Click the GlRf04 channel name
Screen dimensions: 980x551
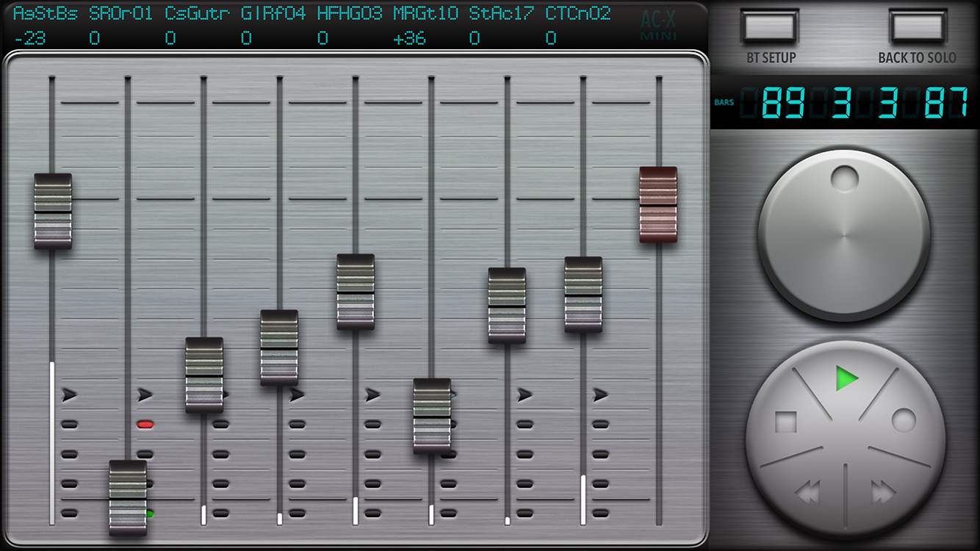pyautogui.click(x=273, y=13)
